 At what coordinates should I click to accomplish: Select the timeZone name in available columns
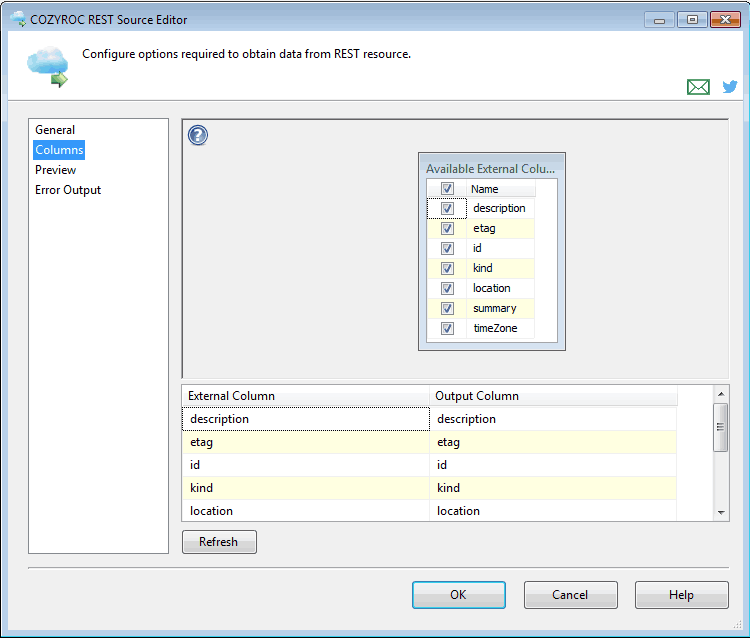coord(500,329)
